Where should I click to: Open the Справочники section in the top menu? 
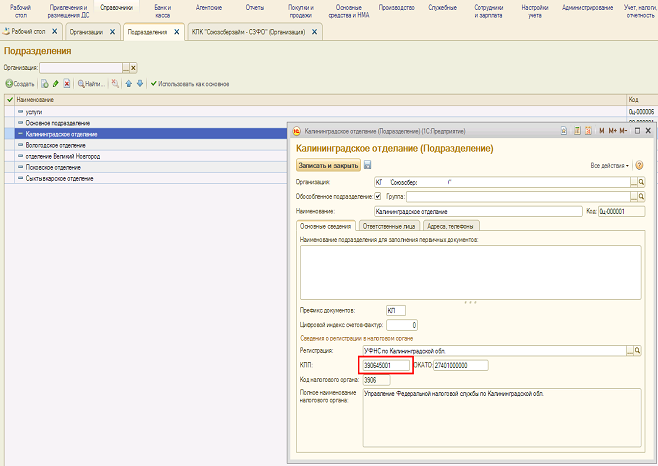click(116, 9)
